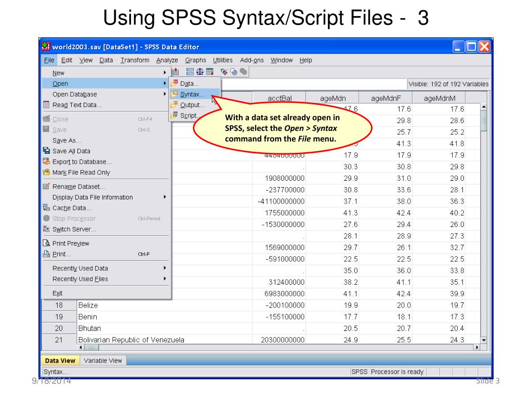Open the File menu

(x=49, y=60)
